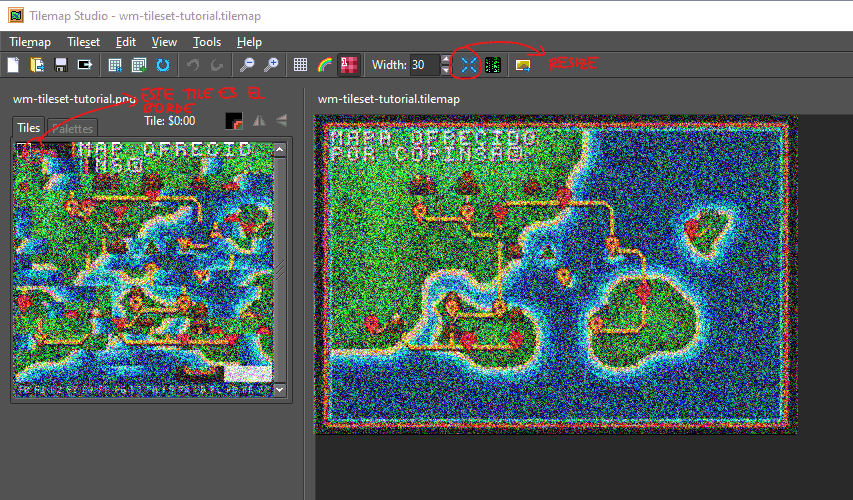Select the border tile in the tileset

click(x=21, y=150)
